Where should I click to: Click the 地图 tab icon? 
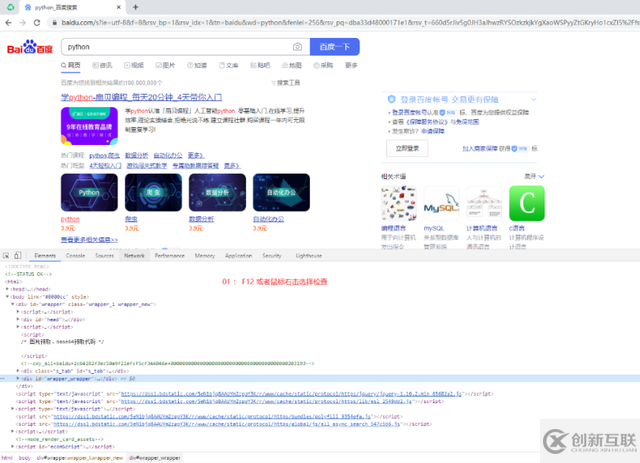pyautogui.click(x=285, y=65)
